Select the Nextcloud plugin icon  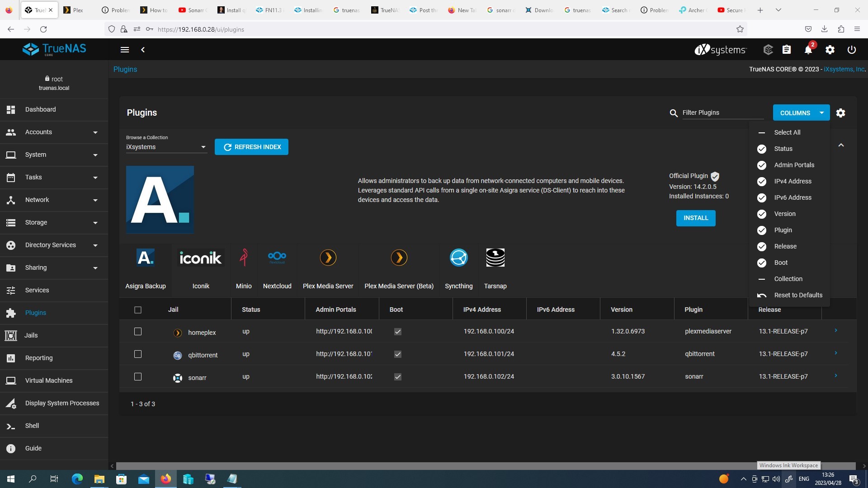[x=277, y=258]
